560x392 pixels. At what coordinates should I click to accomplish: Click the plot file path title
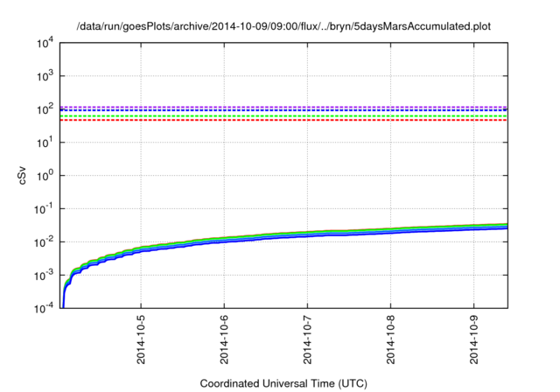coord(283,26)
